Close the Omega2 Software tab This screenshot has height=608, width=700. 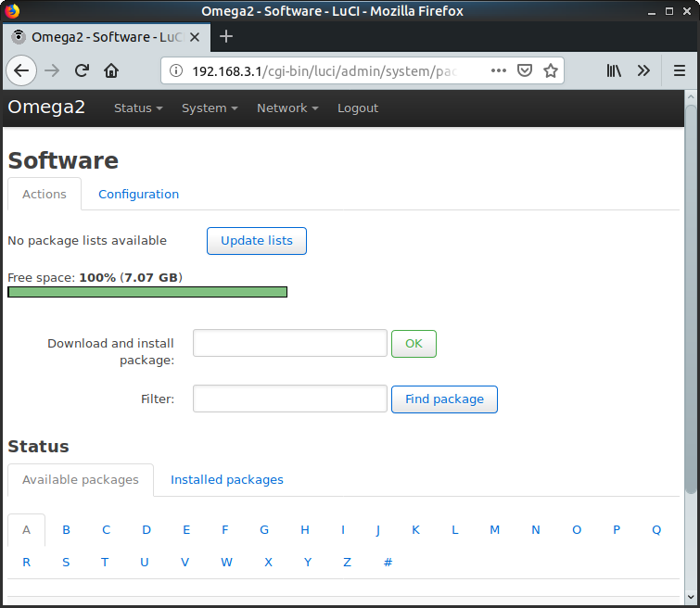coord(194,37)
